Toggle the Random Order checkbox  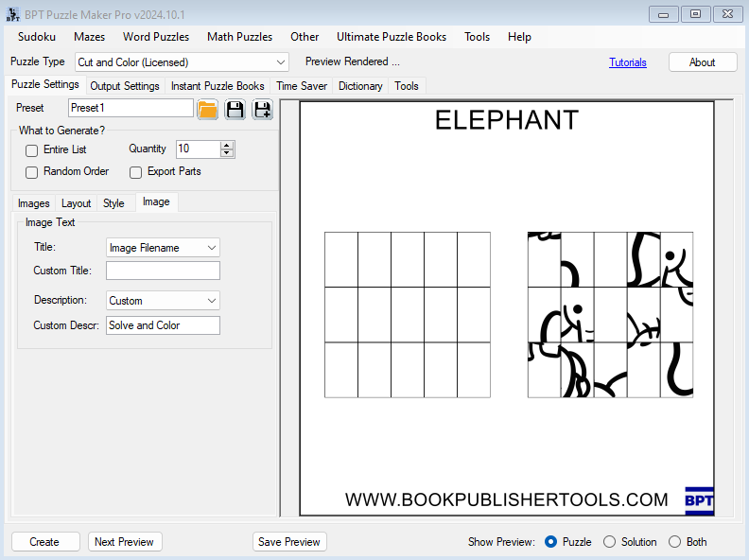pos(32,172)
